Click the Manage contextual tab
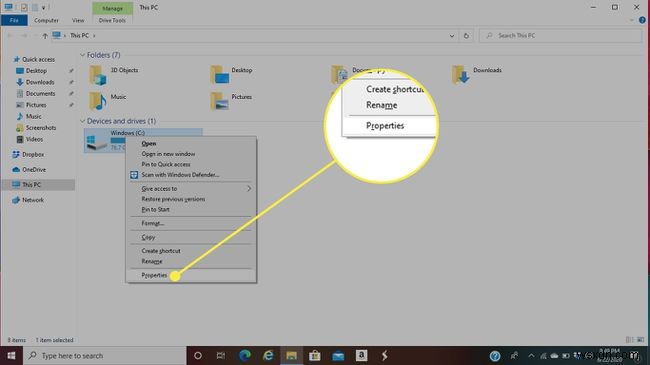The height and width of the screenshot is (365, 650). coord(112,8)
